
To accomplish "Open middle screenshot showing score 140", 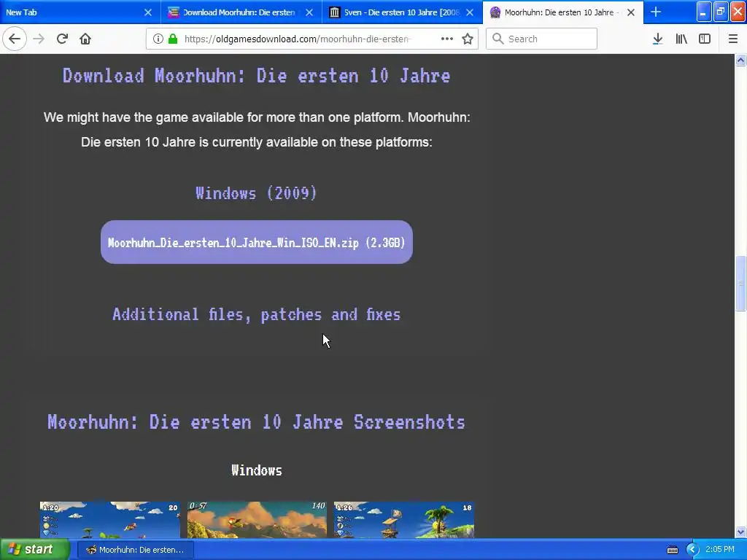I will pos(257,519).
